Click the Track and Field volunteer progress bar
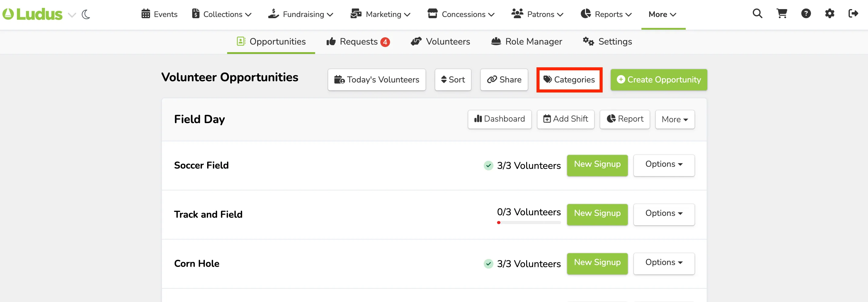The height and width of the screenshot is (302, 868). point(529,223)
